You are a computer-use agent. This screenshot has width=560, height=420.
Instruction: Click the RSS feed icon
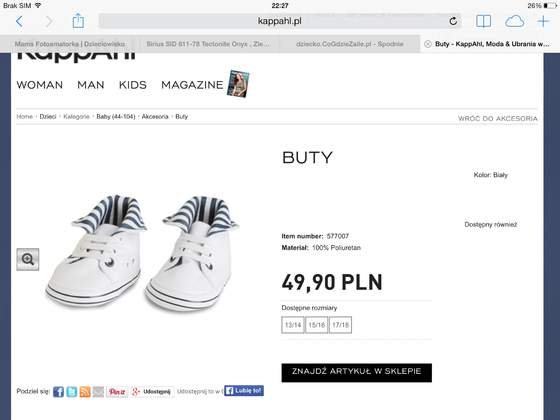(x=85, y=392)
